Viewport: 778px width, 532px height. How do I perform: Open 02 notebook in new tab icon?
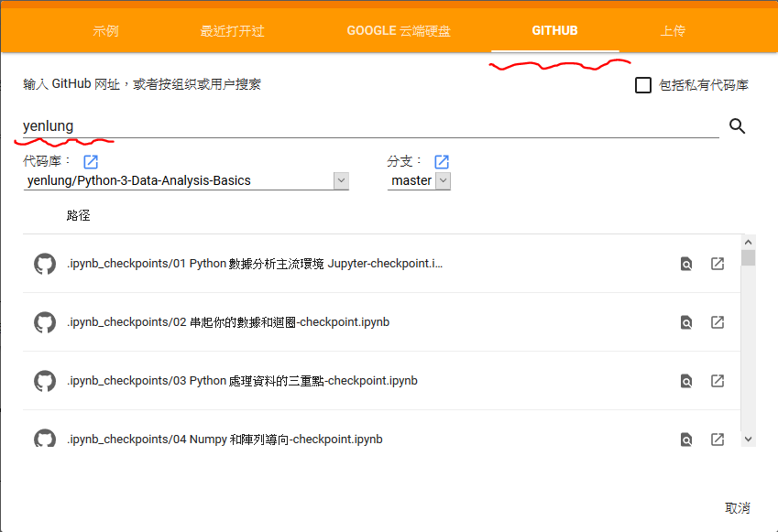click(718, 321)
